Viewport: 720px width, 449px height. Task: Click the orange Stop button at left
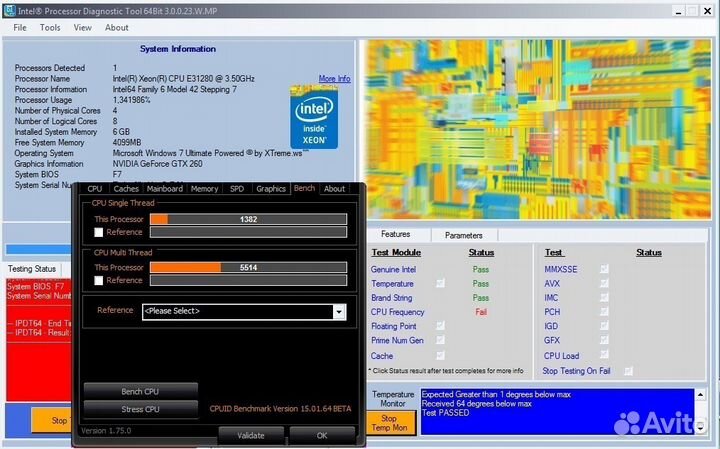(52, 420)
